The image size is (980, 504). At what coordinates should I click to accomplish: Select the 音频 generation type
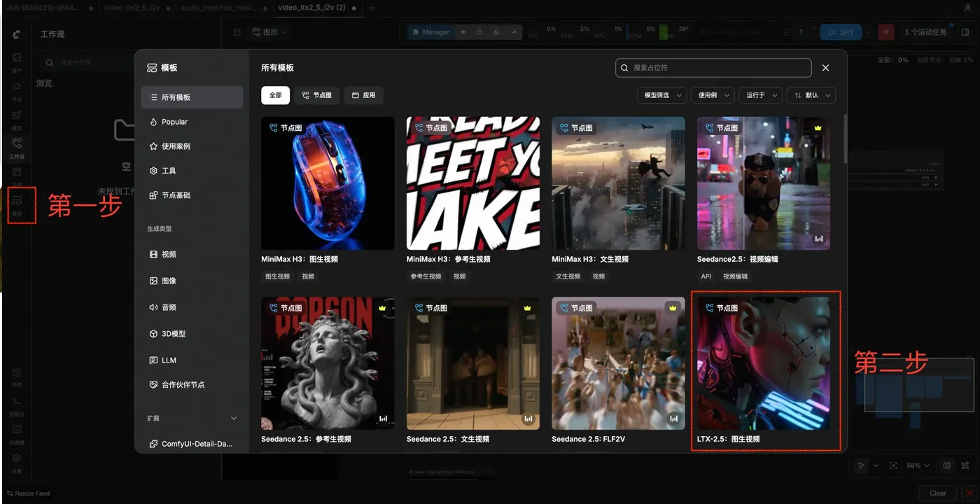click(x=192, y=307)
